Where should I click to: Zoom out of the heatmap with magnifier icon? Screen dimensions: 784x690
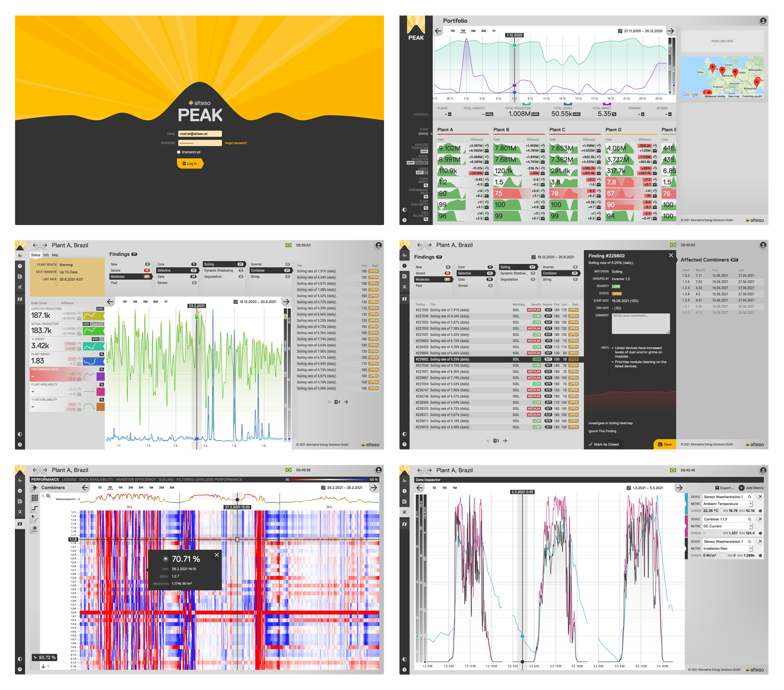click(x=48, y=496)
